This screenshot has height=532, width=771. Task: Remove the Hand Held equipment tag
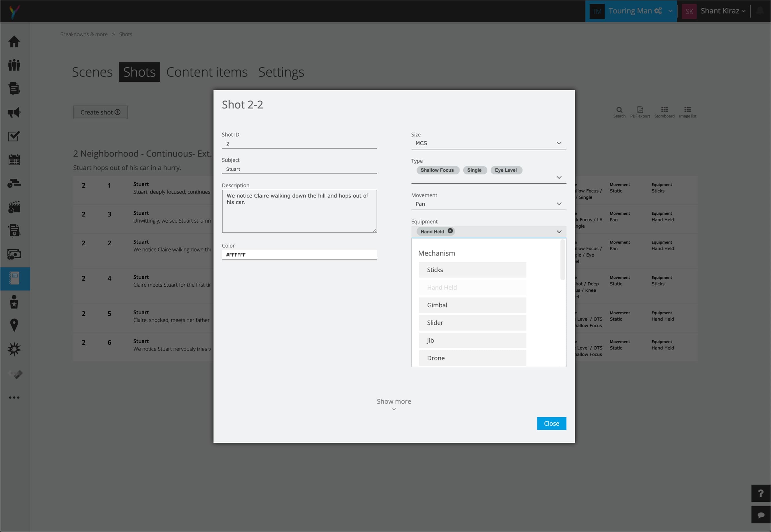pyautogui.click(x=450, y=231)
